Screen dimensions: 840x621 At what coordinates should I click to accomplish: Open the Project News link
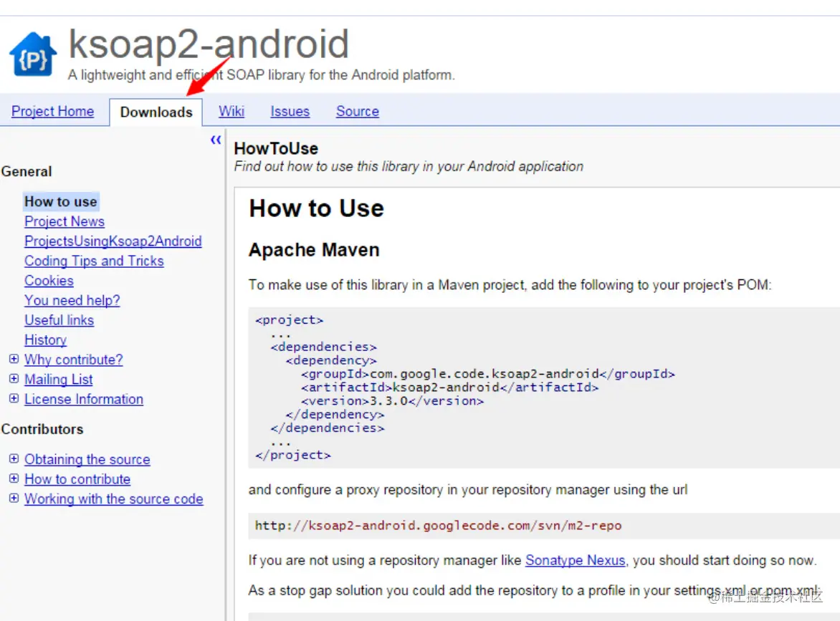tap(65, 221)
